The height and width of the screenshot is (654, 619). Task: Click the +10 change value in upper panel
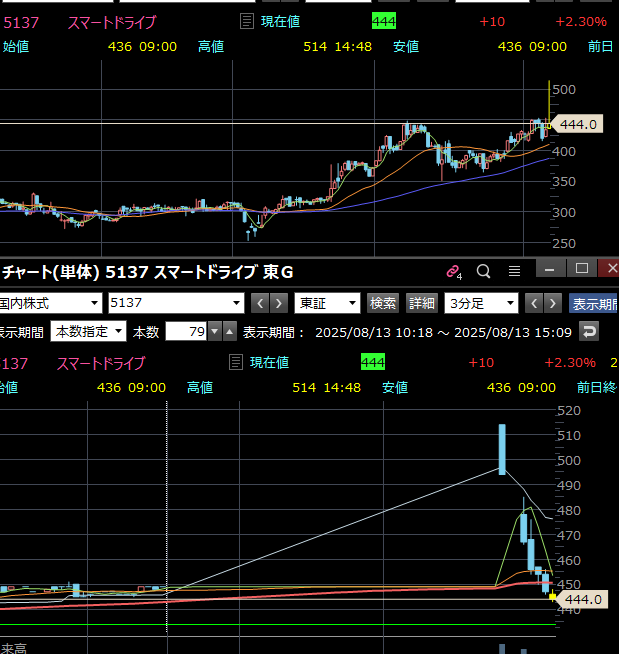point(492,21)
